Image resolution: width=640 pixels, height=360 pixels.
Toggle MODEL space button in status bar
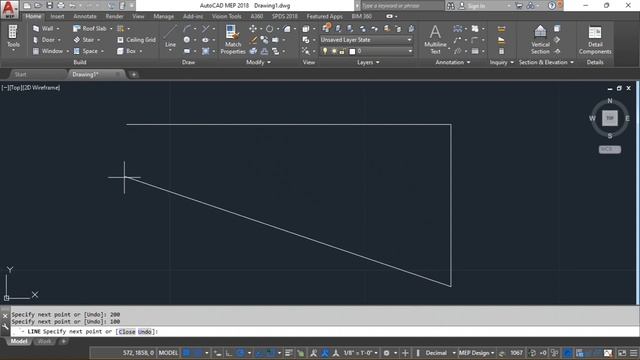click(168, 353)
